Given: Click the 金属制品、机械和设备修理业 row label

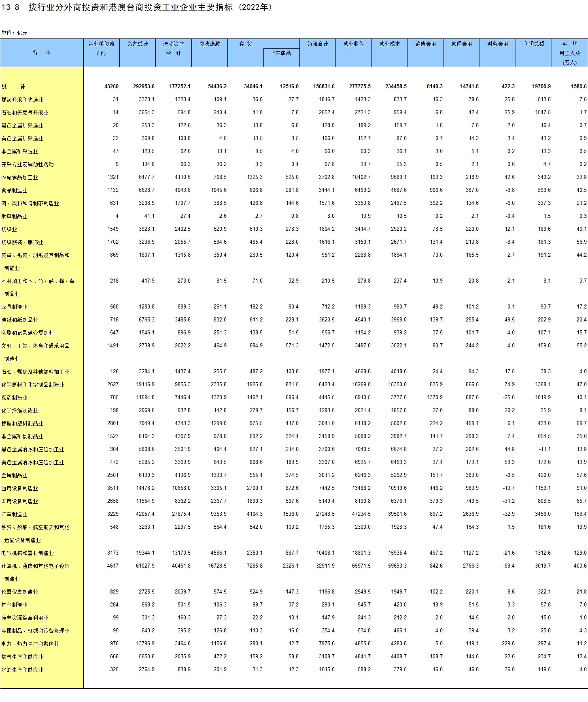Looking at the screenshot, I should click(x=36, y=631).
